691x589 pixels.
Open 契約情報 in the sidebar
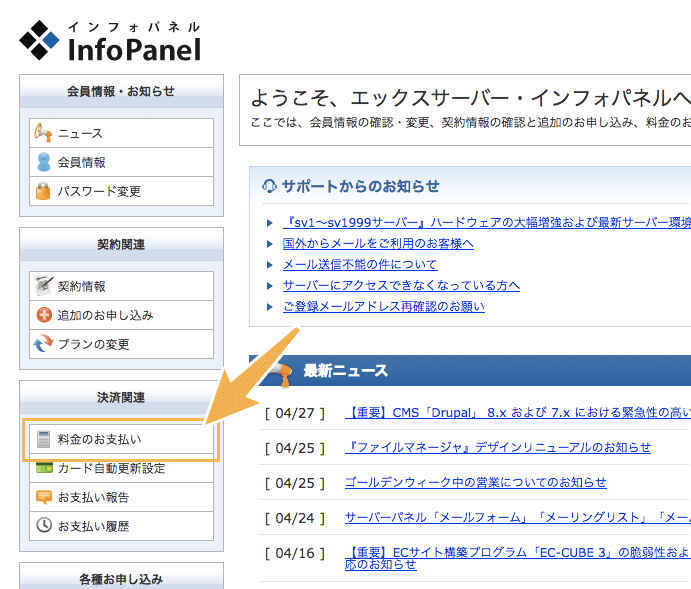pyautogui.click(x=121, y=286)
